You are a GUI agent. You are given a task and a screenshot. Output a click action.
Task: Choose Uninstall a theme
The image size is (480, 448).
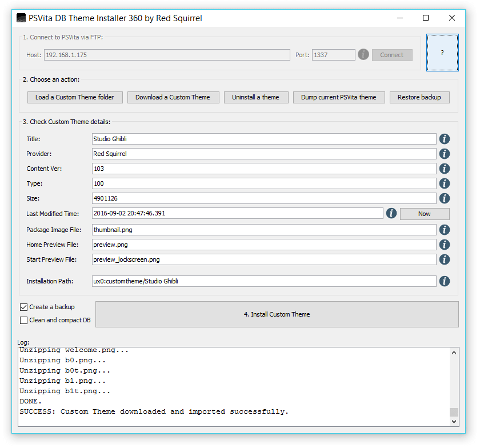[255, 97]
